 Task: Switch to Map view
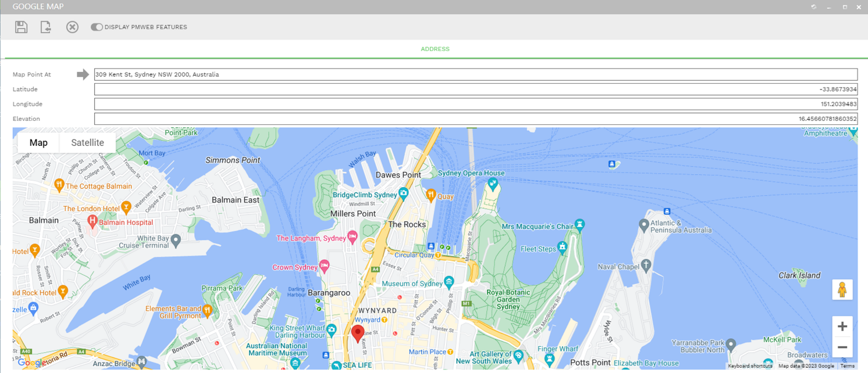[x=38, y=142]
